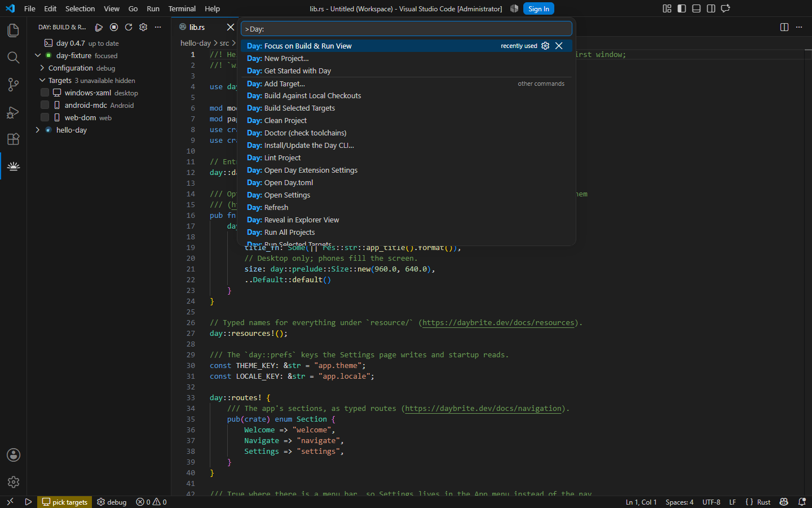The image size is (812, 508).
Task: Open the Extensions view icon
Action: 13,139
